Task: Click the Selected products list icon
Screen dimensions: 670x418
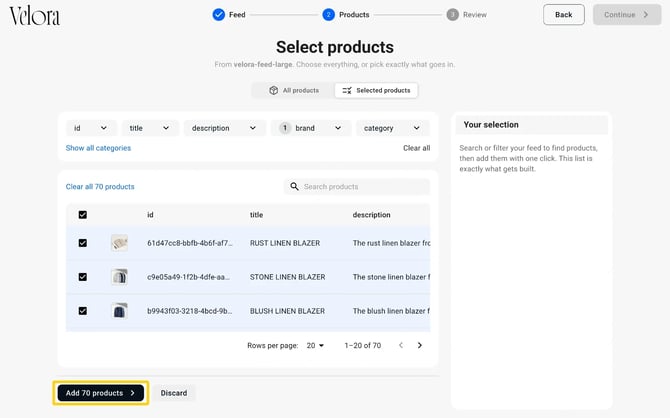Action: point(347,90)
